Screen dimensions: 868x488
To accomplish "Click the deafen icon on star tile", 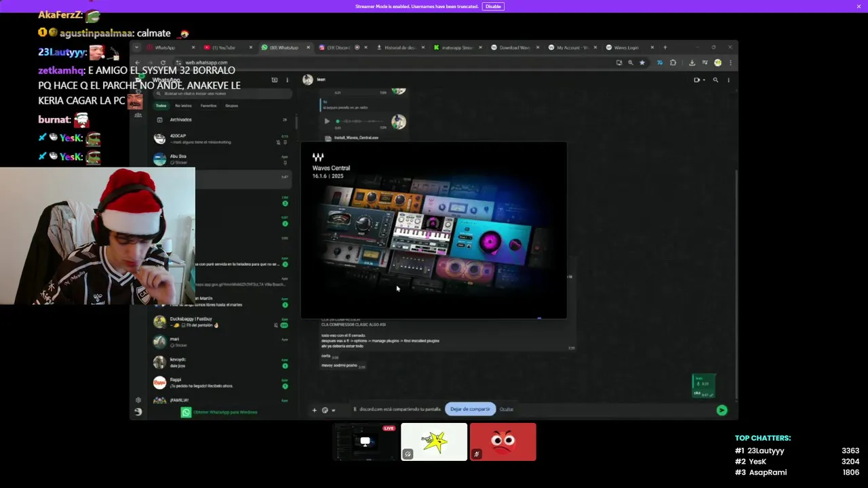I will coord(408,454).
